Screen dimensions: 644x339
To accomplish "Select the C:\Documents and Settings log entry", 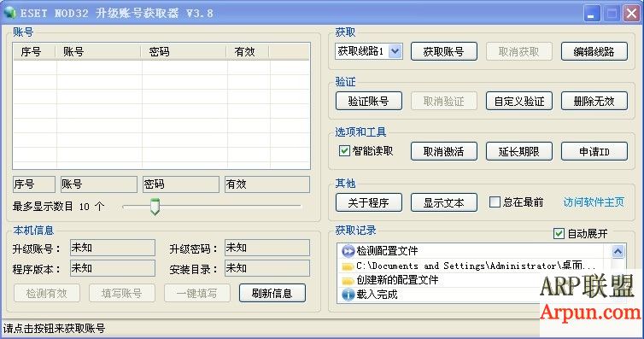I will pos(476,266).
